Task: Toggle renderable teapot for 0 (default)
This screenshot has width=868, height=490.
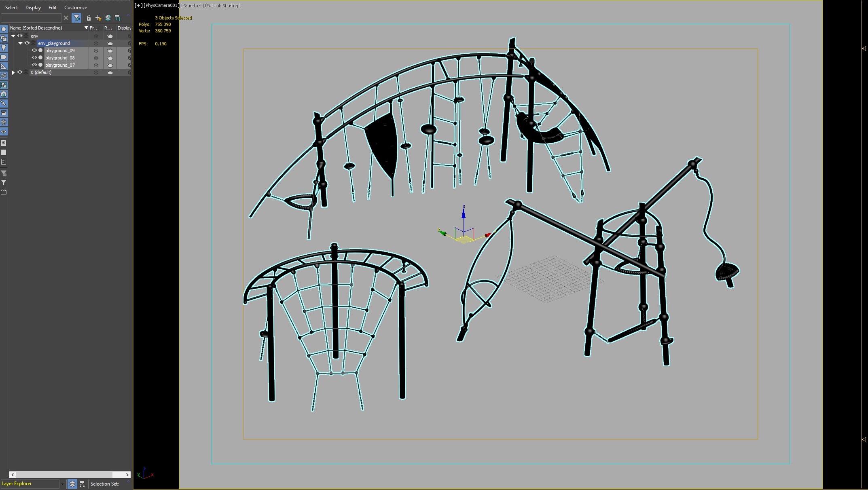Action: point(110,72)
